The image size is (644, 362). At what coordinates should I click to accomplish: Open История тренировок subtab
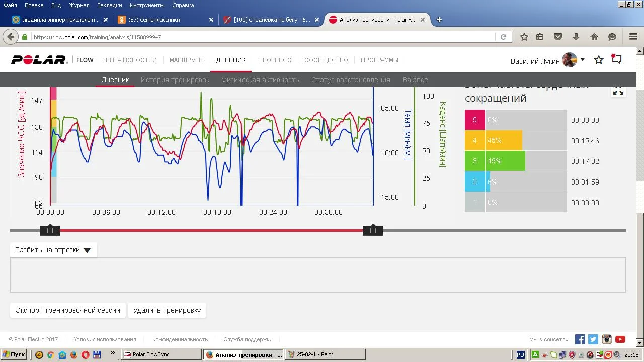pyautogui.click(x=175, y=80)
